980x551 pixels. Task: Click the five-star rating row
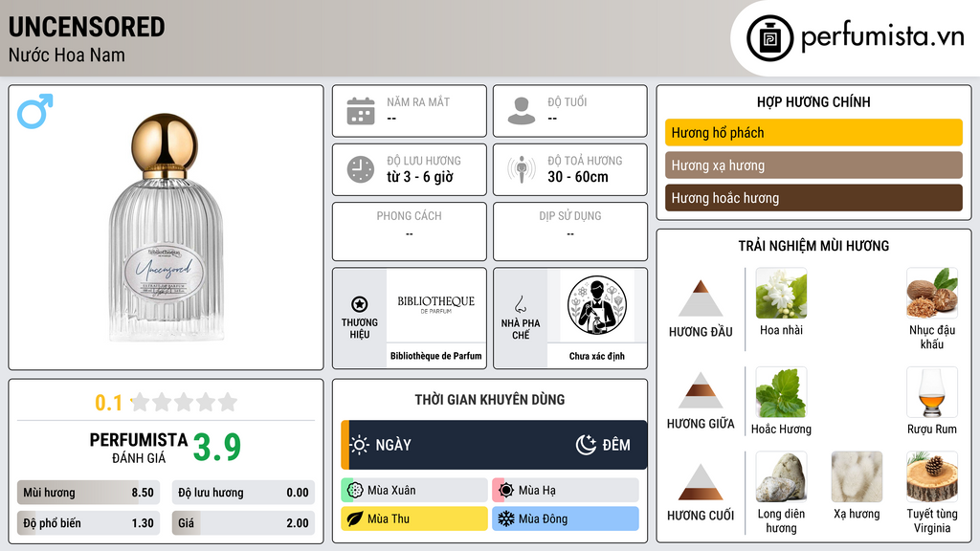coord(185,402)
